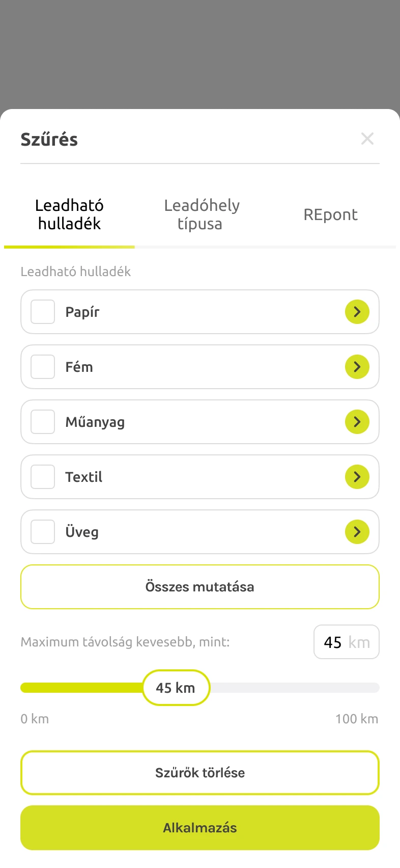The width and height of the screenshot is (400, 868).
Task: Open Fém subcategories with arrow icon
Action: 357,367
